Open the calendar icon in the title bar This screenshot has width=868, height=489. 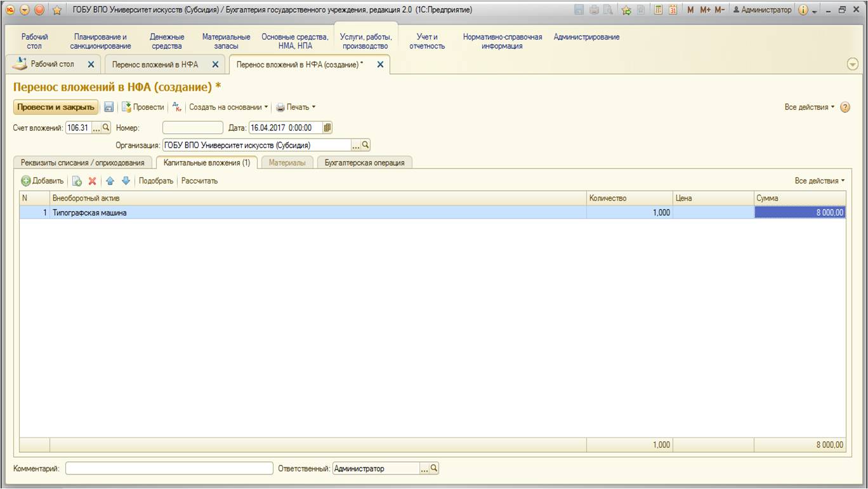tap(673, 10)
